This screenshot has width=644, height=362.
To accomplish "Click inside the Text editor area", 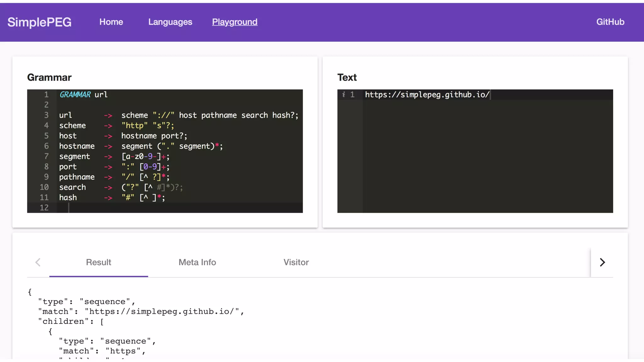I will click(487, 157).
